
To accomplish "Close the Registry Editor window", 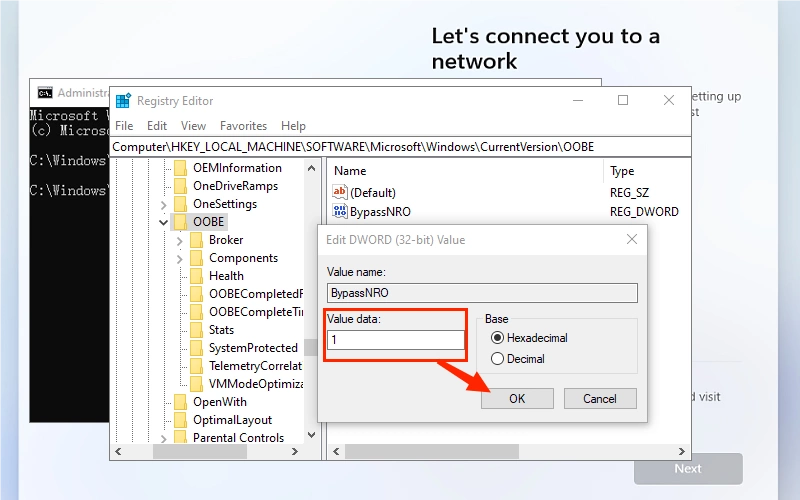I will [x=669, y=101].
